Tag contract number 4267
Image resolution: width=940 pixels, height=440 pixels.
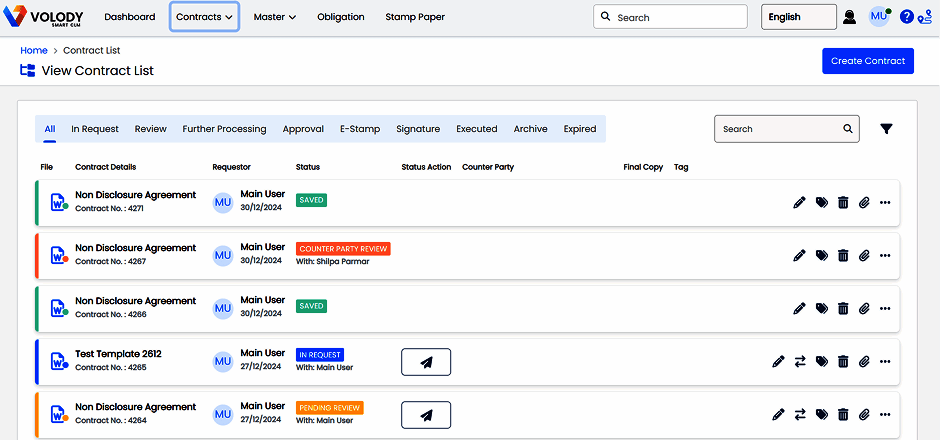point(821,255)
